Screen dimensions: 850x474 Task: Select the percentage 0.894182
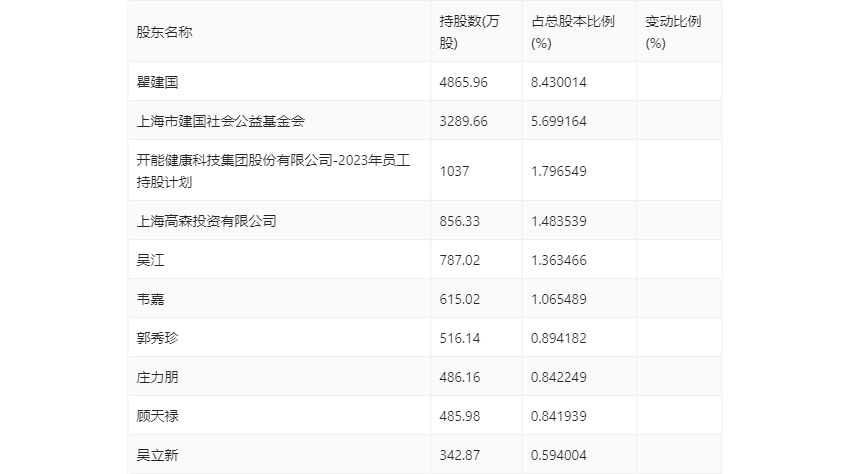click(x=559, y=338)
